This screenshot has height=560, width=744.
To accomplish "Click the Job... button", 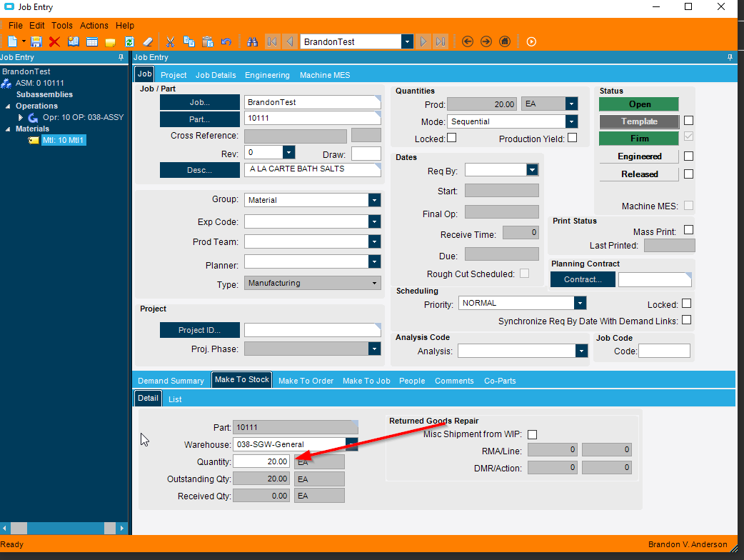I will [x=200, y=102].
